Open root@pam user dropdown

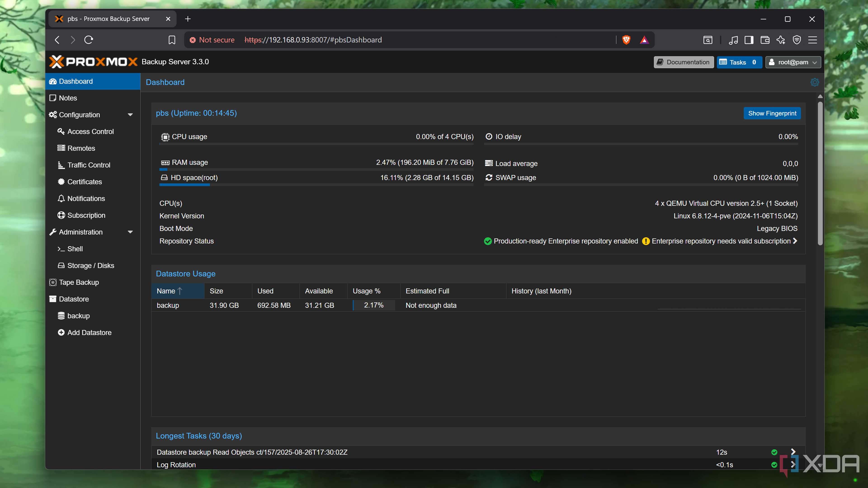click(x=793, y=62)
